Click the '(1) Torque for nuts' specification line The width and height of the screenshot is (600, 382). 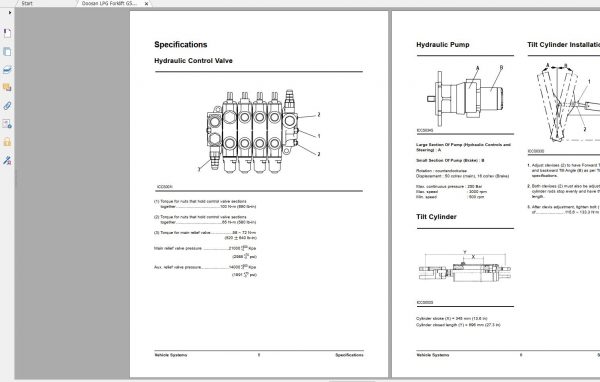pos(205,204)
